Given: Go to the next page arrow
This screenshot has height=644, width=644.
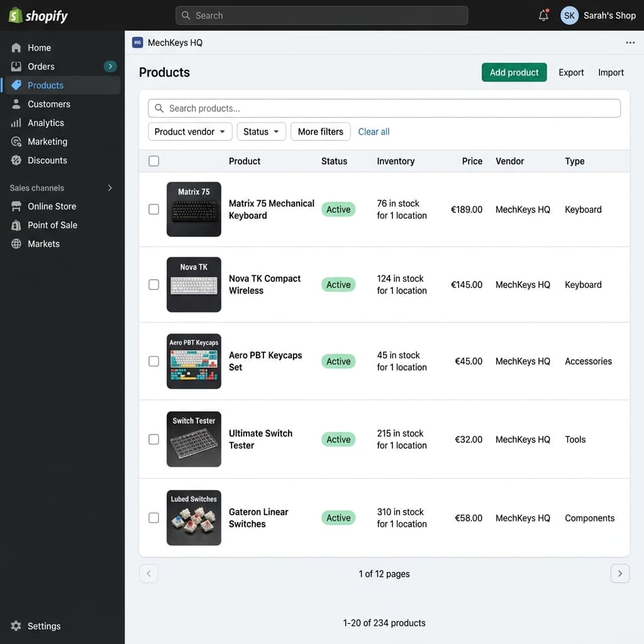Looking at the screenshot, I should click(x=619, y=574).
